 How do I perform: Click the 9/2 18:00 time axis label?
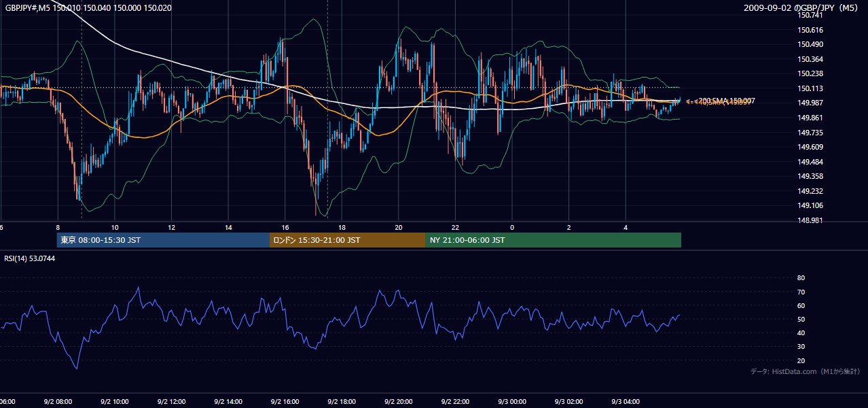click(342, 402)
